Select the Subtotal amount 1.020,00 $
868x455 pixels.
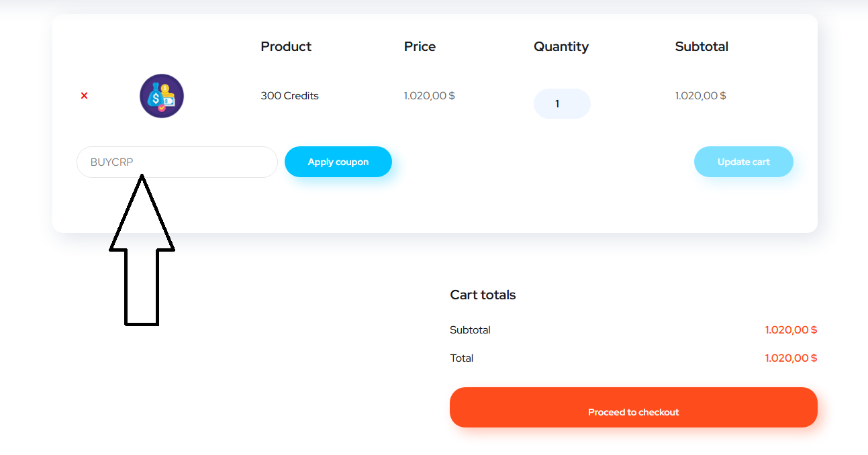point(790,330)
